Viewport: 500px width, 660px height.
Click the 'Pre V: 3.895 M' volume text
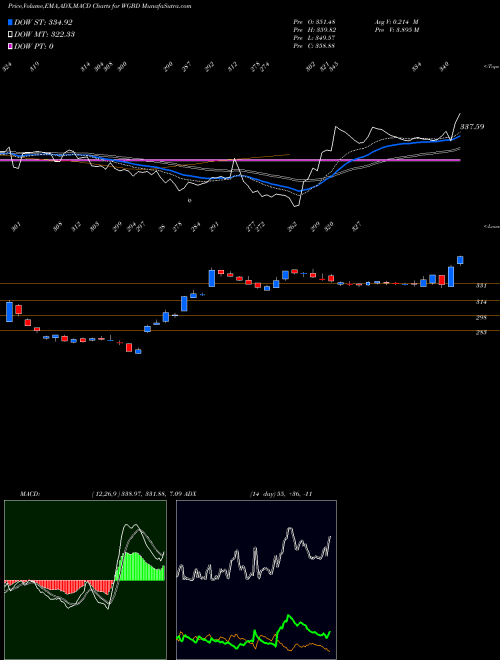tap(398, 30)
